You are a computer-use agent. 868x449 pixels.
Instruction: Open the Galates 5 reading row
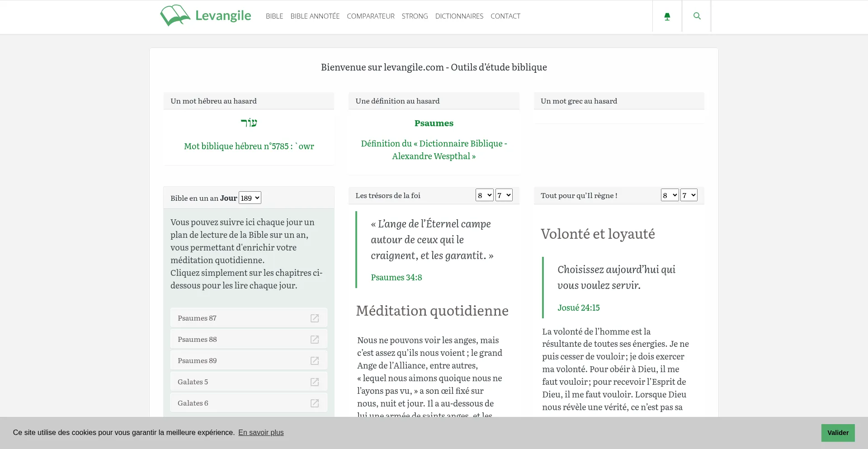coord(249,382)
